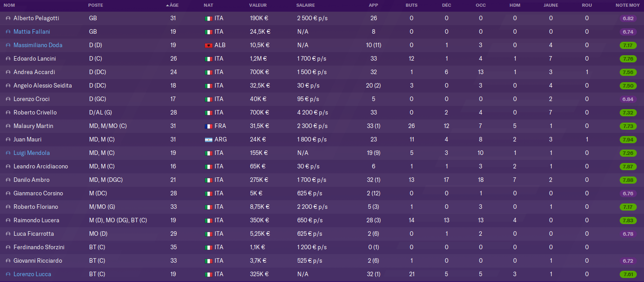Image resolution: width=644 pixels, height=282 pixels.
Task: Click the Italy flag for Edoardo Lancini
Action: (x=208, y=59)
